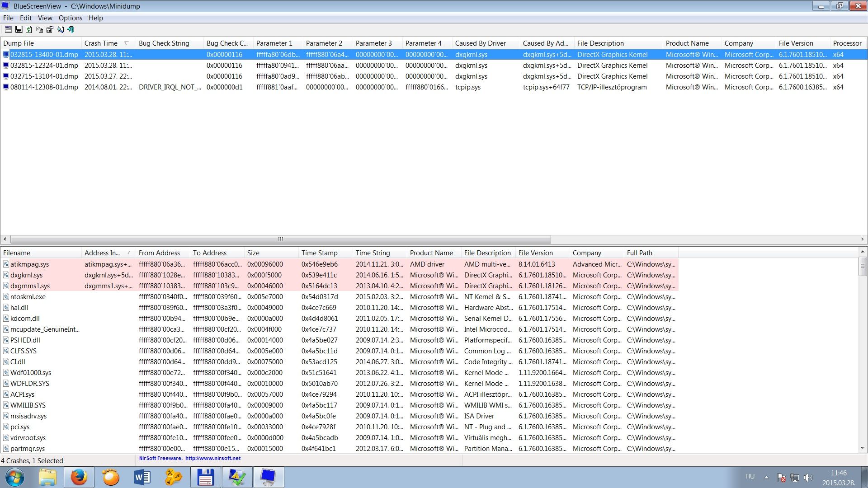
Task: Select the hal.dll row
Action: click(x=339, y=308)
